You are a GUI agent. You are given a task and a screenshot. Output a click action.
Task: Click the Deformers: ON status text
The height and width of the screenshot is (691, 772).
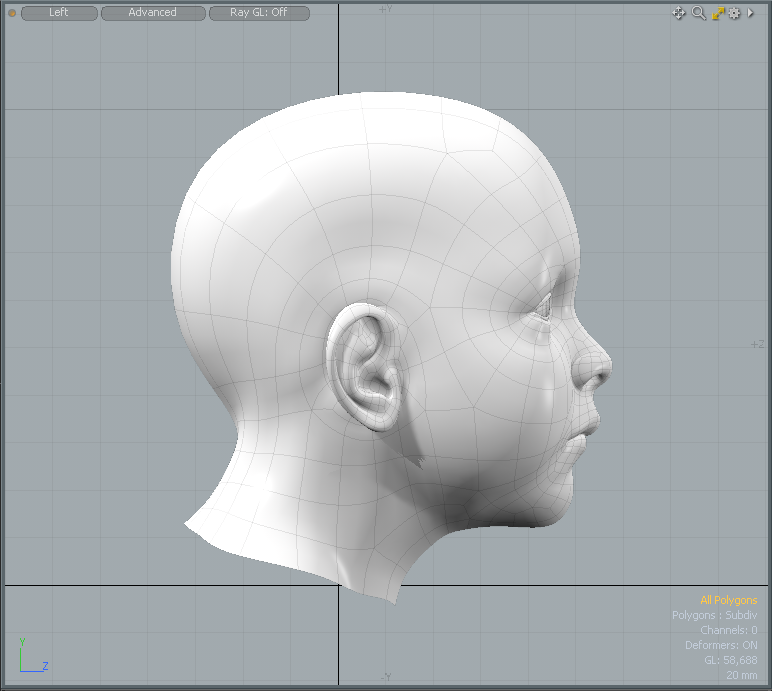coord(721,645)
